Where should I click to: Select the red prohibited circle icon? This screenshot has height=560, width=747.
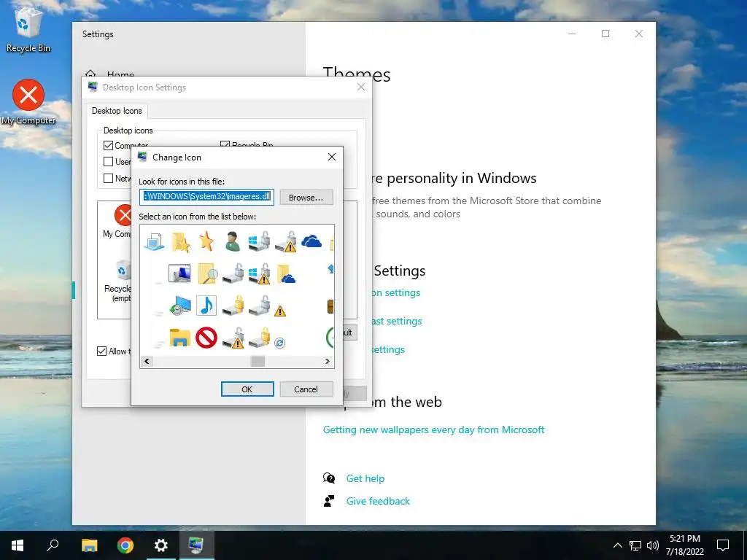(x=206, y=338)
